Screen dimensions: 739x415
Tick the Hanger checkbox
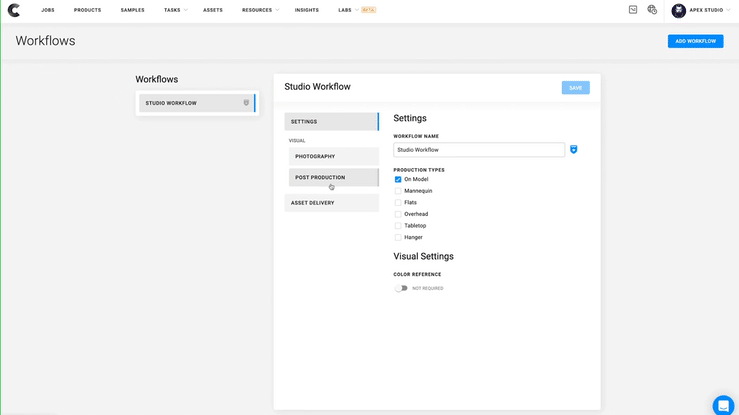pyautogui.click(x=398, y=237)
